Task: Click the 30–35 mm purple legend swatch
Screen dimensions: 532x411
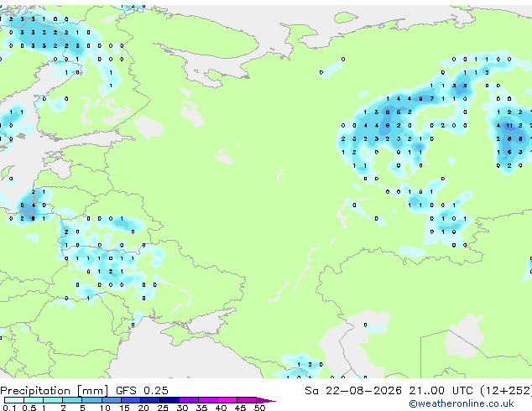Action: [188, 400]
